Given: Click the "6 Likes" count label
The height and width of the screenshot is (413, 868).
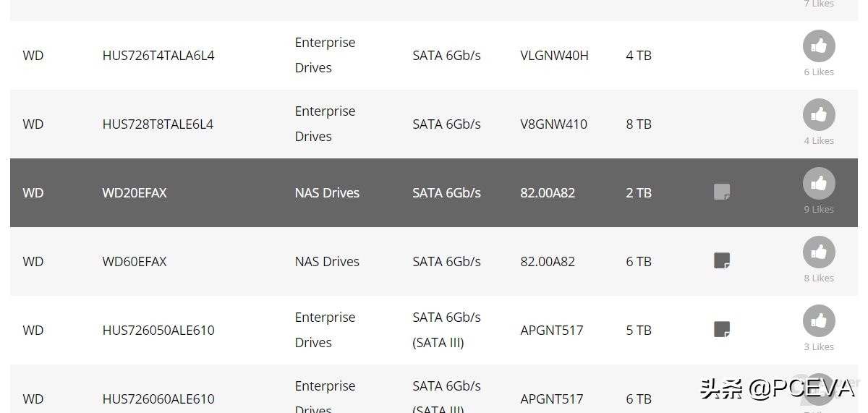Looking at the screenshot, I should coord(819,72).
